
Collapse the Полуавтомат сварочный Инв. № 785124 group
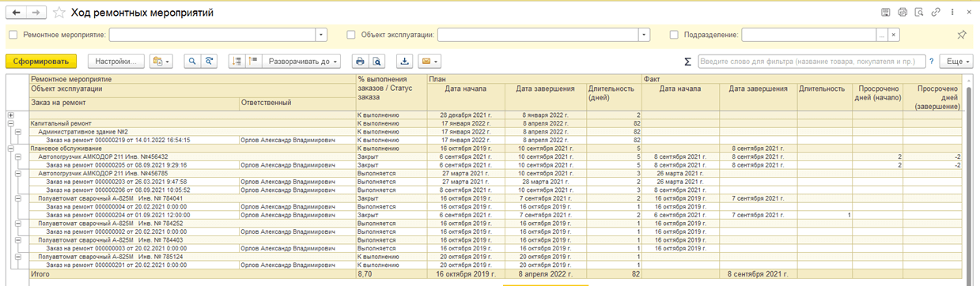click(18, 256)
